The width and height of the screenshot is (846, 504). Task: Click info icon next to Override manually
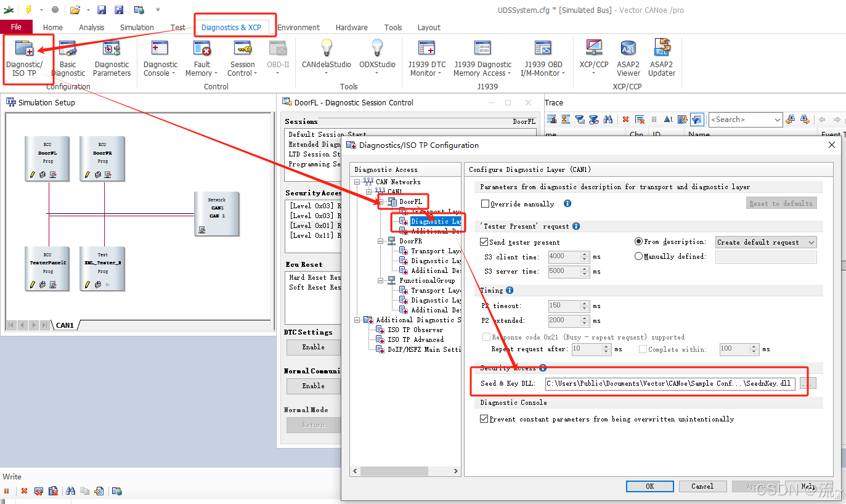pos(567,203)
